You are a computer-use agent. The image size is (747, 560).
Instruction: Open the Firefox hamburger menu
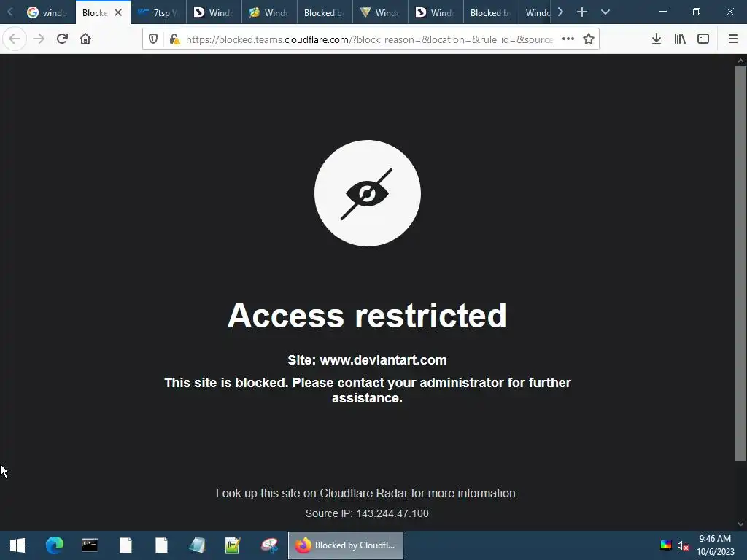click(733, 39)
